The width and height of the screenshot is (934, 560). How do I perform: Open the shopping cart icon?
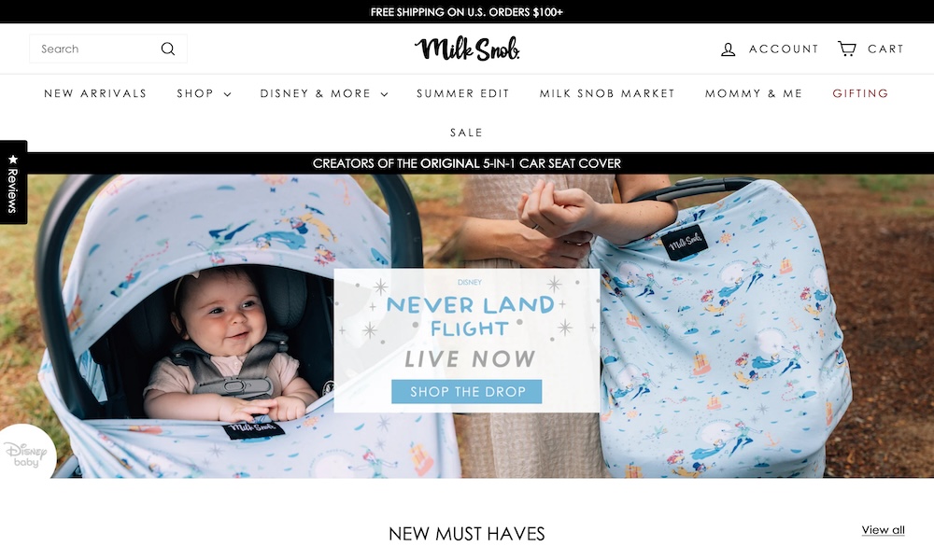[x=847, y=49]
